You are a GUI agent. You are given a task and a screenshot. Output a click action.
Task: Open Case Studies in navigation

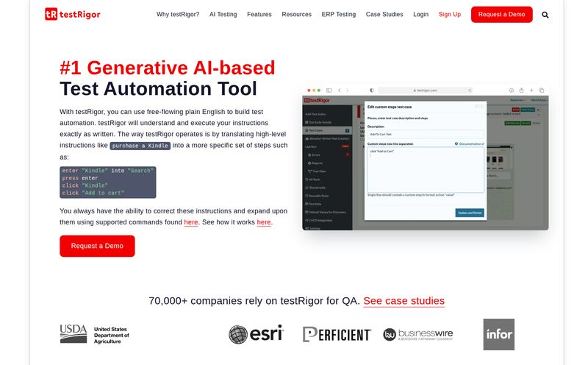pyautogui.click(x=384, y=14)
